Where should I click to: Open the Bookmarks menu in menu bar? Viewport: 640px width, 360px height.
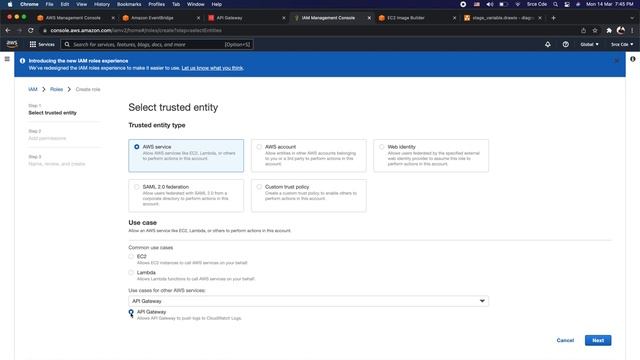click(x=129, y=4)
